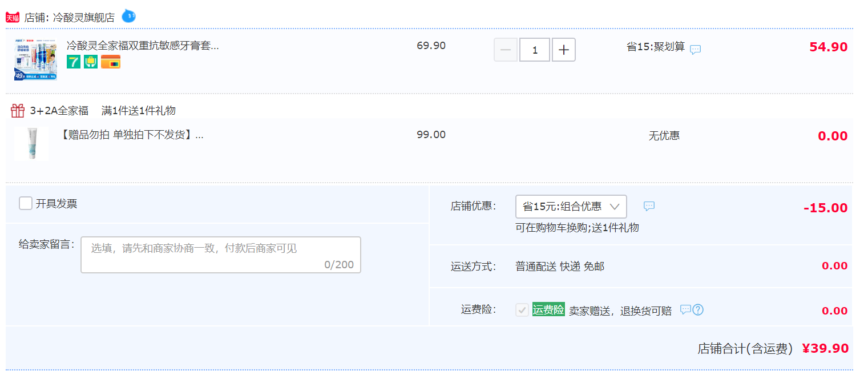Click the green 7-day return icon
868x371 pixels.
(74, 62)
